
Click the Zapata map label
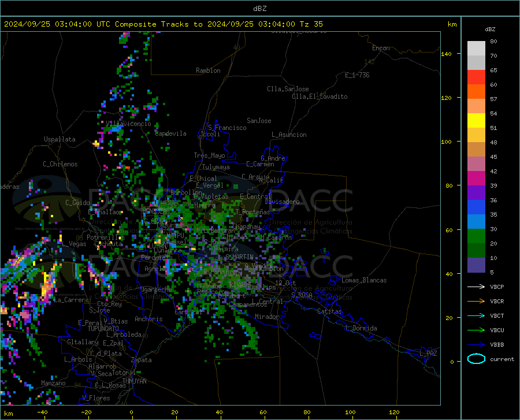(142, 360)
